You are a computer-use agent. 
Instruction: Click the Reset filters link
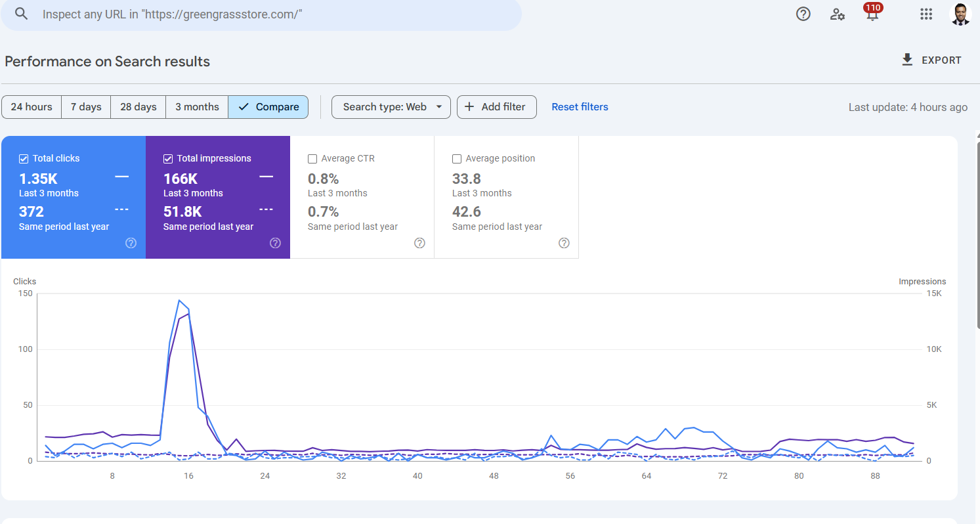click(580, 107)
